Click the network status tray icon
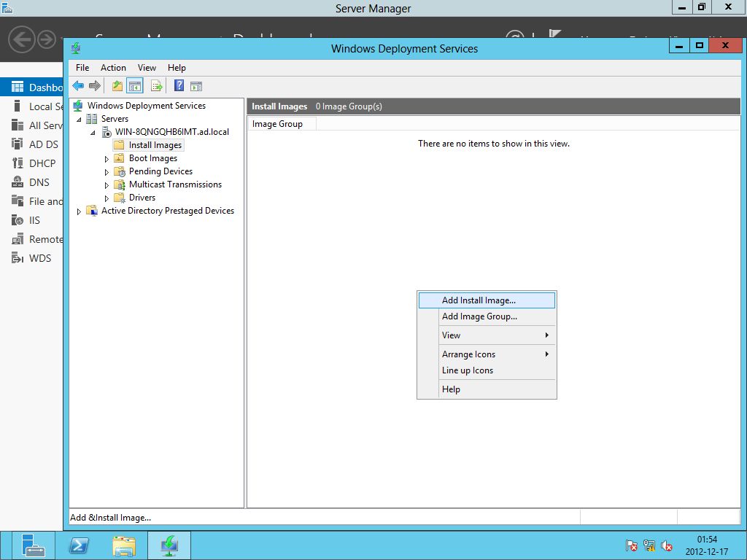Viewport: 747px width, 560px height. click(649, 545)
